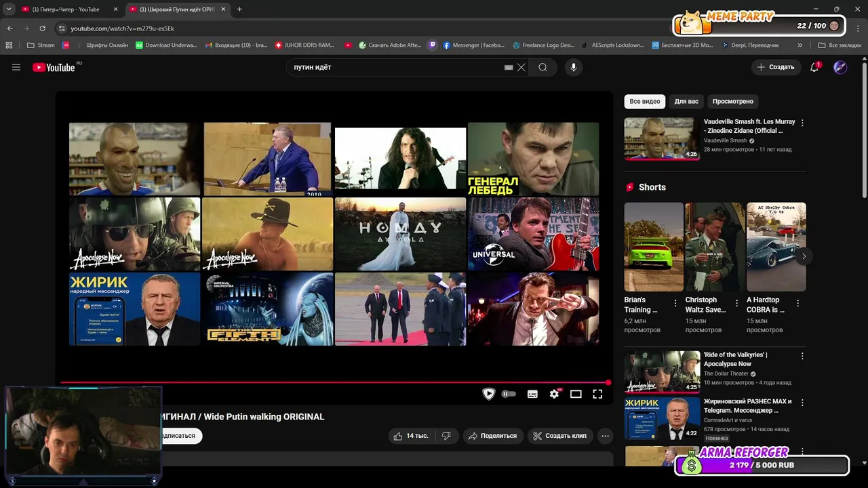Open the UNIVERSAL guitar endscreen thumbnail
This screenshot has height=488, width=868.
click(534, 234)
